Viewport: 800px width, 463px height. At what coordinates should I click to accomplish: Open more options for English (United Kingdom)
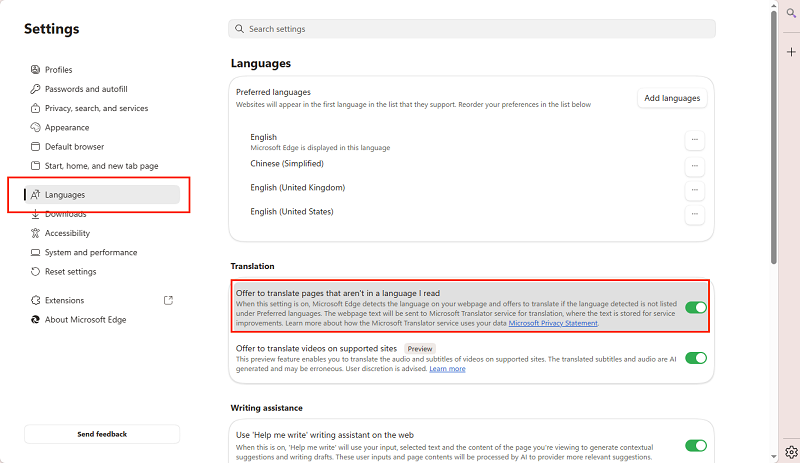[x=694, y=190]
